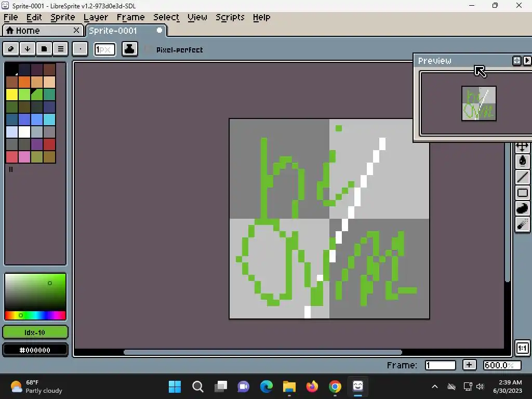The width and height of the screenshot is (532, 399).
Task: Pick the cyan palette swatch
Action: point(49,120)
